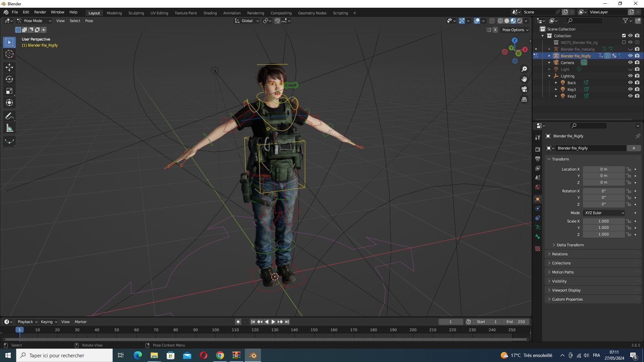Screen dimensions: 644x362
Task: Click the End frame field
Action: pos(516,322)
